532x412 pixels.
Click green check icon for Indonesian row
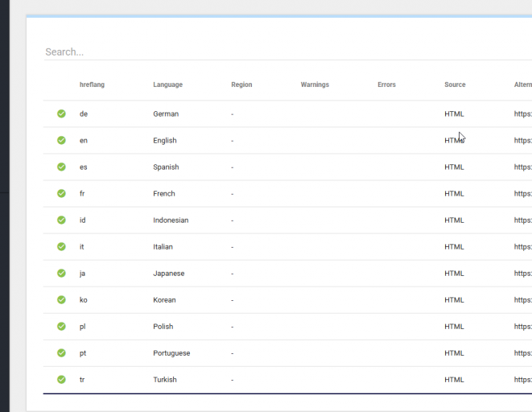click(x=61, y=220)
